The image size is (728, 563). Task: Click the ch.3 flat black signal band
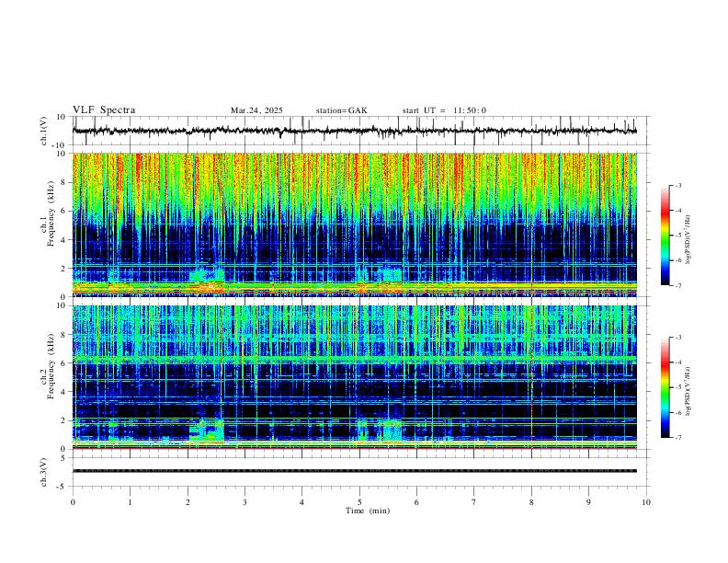click(x=355, y=471)
